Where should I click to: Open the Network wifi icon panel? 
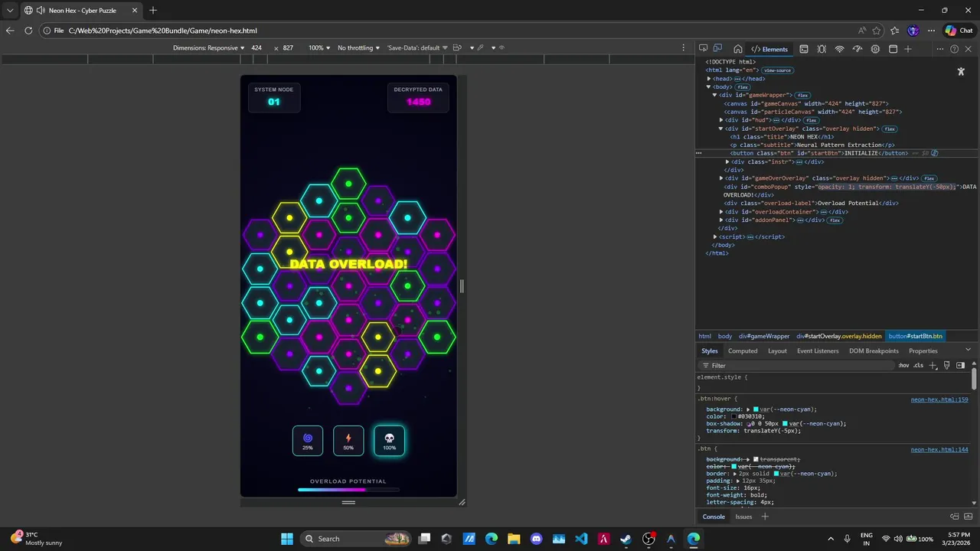(x=839, y=49)
